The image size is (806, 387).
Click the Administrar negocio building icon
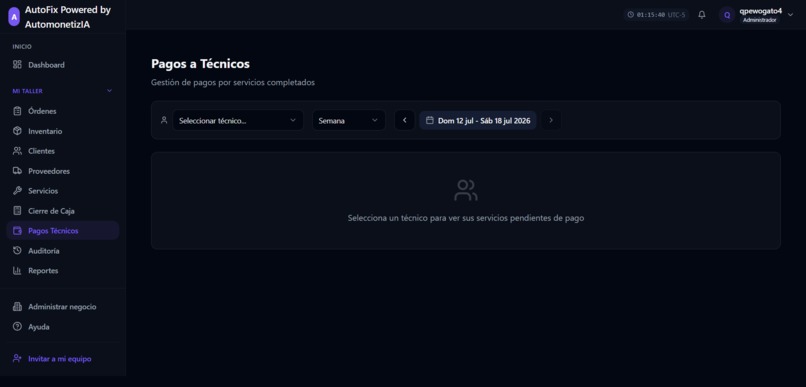coord(17,307)
